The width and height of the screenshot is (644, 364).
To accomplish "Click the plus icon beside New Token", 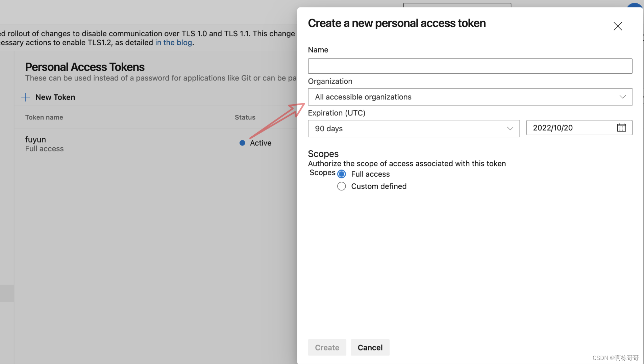I will click(x=26, y=97).
